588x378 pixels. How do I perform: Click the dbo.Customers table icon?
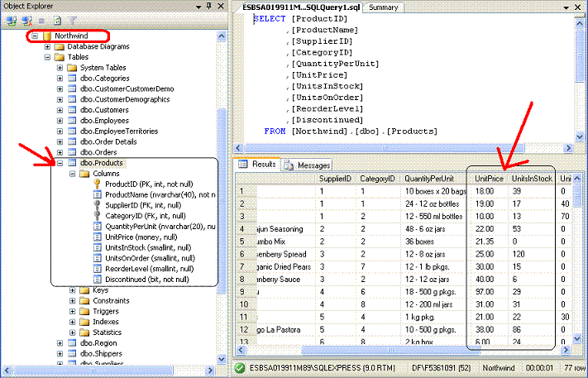[72, 110]
